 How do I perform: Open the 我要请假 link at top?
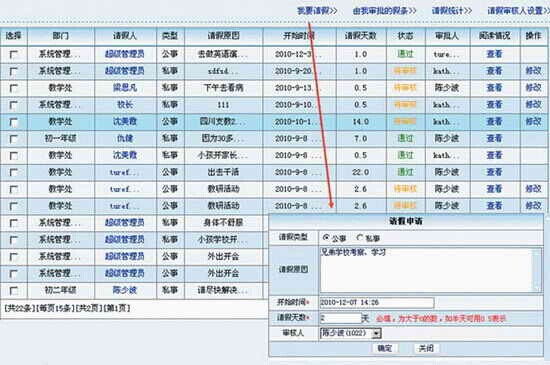point(317,11)
